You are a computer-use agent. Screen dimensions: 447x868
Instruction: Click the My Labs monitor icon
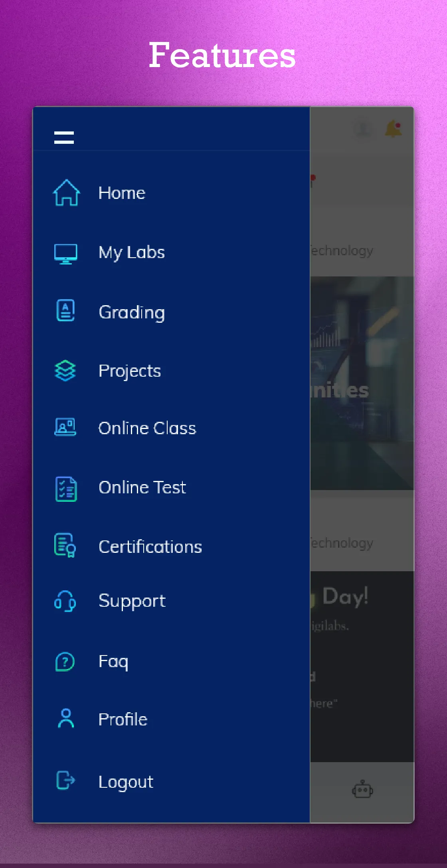coord(66,254)
